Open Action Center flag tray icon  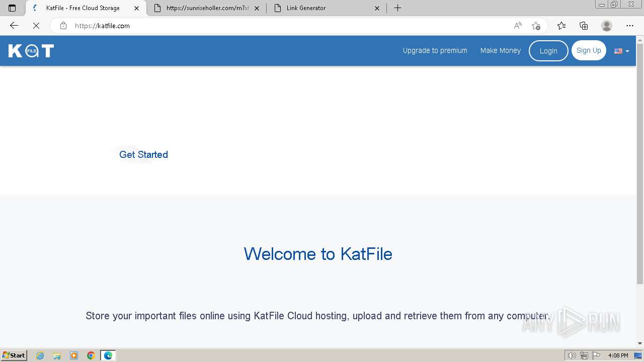pos(596,355)
